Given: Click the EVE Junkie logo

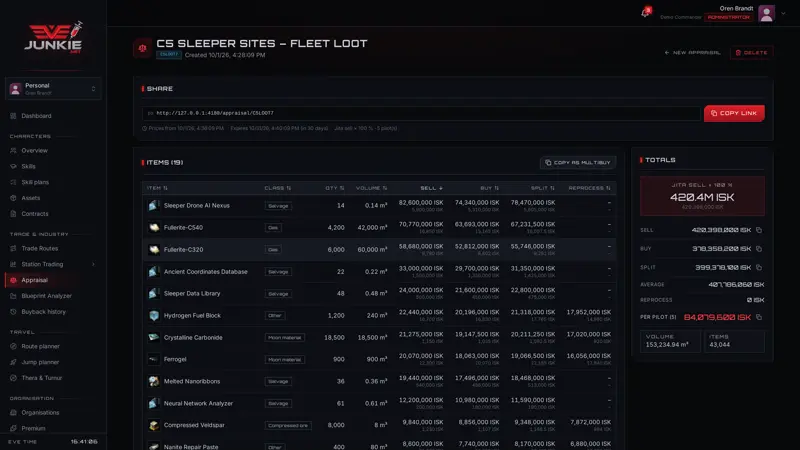Looking at the screenshot, I should 54,38.
